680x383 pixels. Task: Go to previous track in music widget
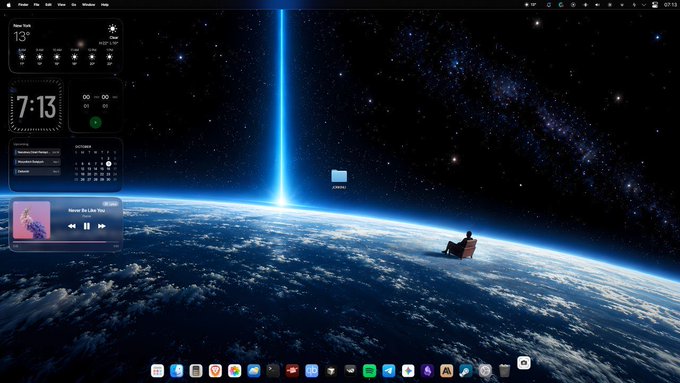(x=72, y=226)
